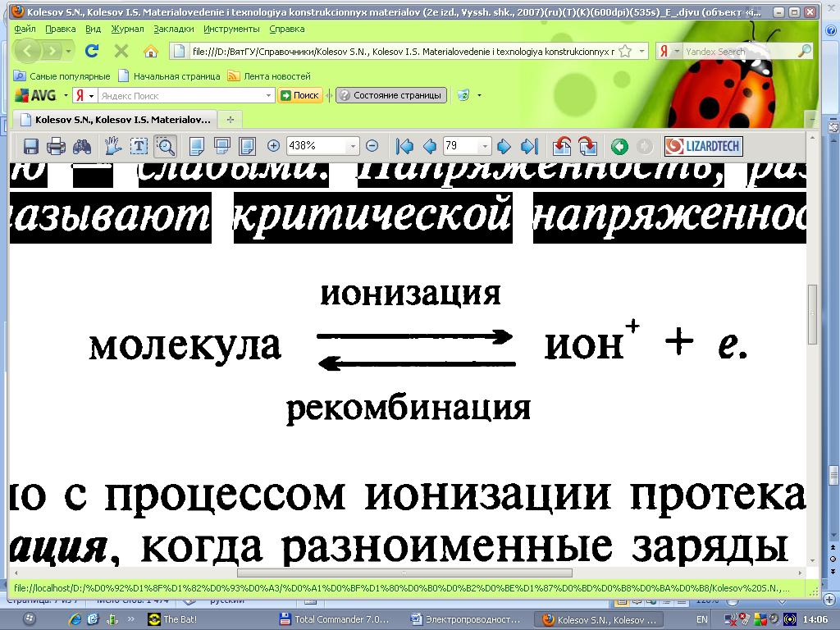Print the document using the printer icon
This screenshot has width=840, height=630.
coord(57,146)
